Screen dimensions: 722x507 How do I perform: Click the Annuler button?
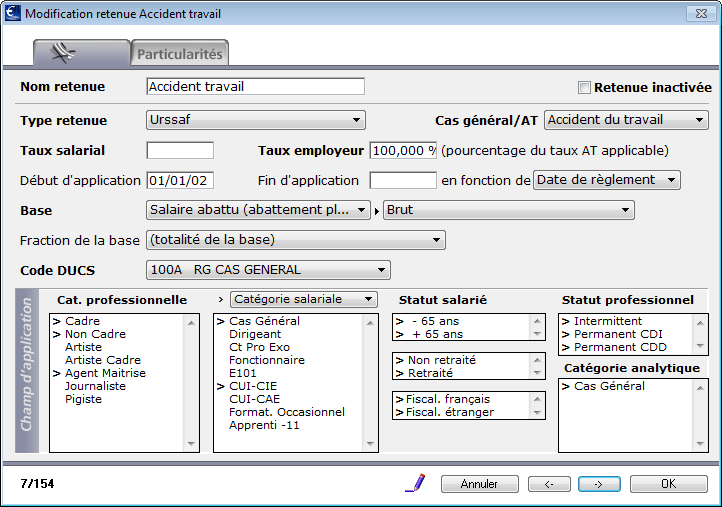coord(479,484)
